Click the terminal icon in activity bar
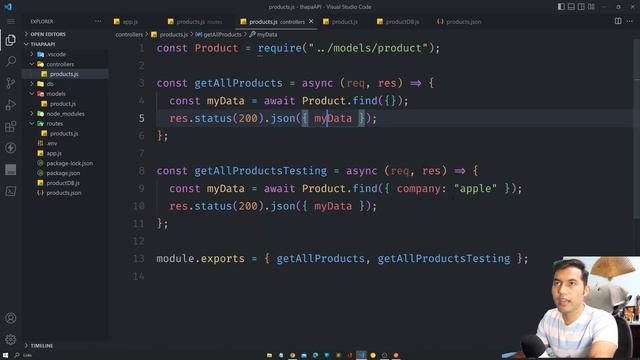 [11, 191]
